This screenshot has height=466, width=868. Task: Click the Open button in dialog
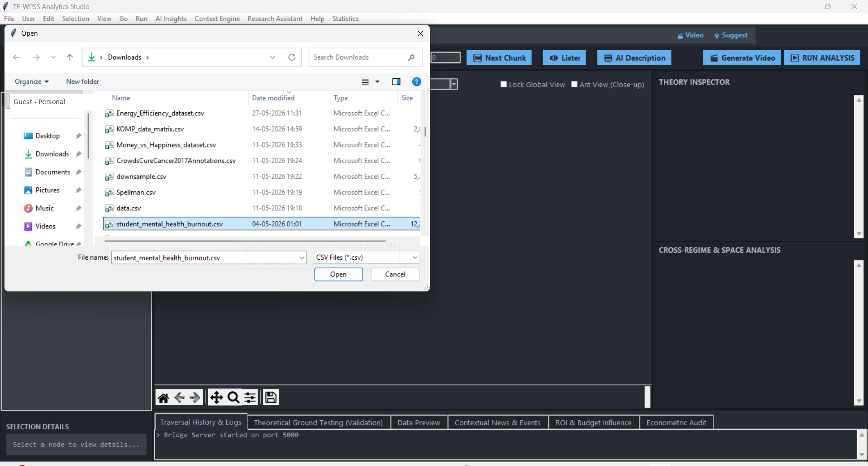339,274
